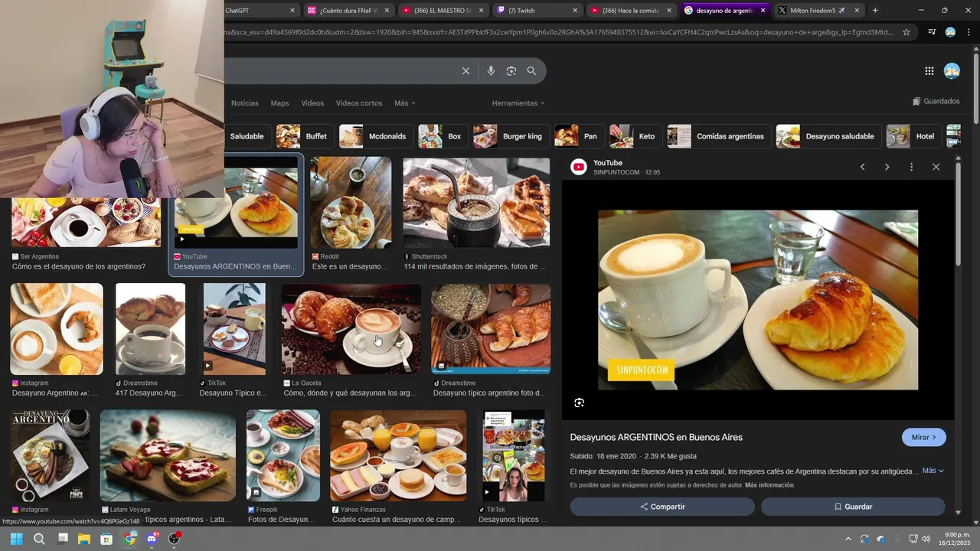The width and height of the screenshot is (980, 551).
Task: Open the Google account avatar
Action: 952,71
